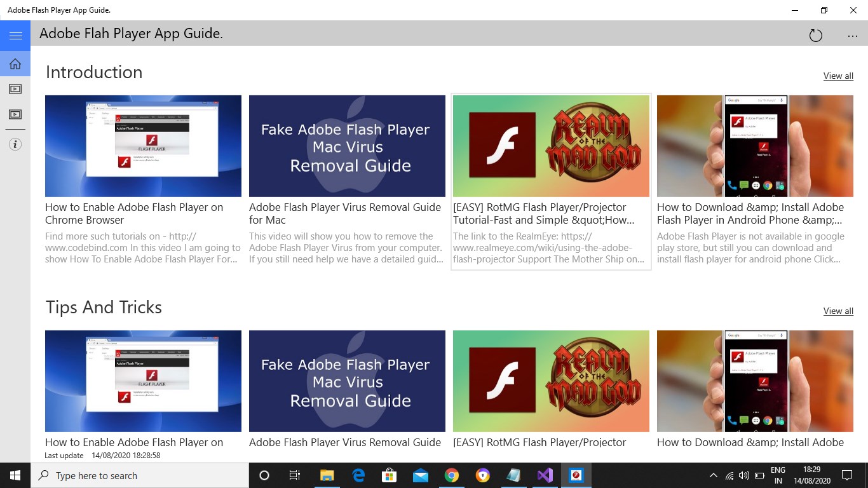
Task: Refresh the app content
Action: coord(816,36)
